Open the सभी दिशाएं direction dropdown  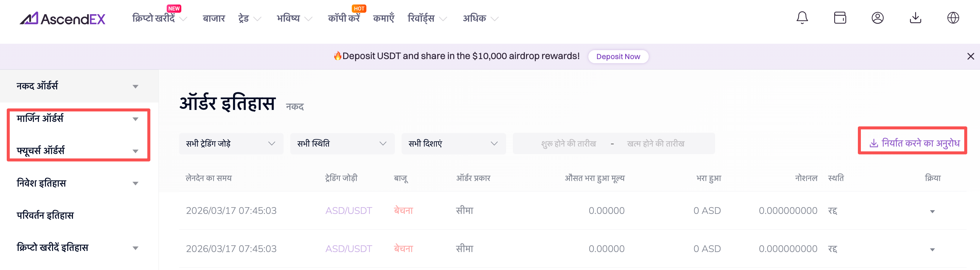[453, 144]
